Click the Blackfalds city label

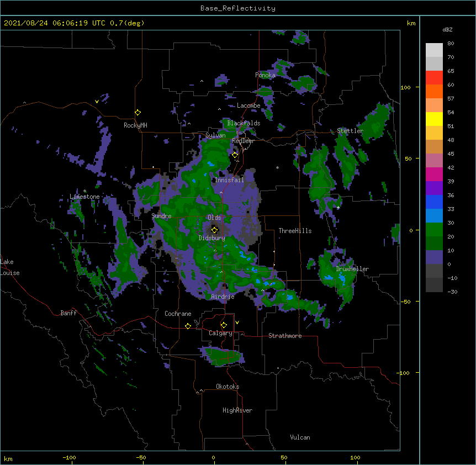coord(244,123)
